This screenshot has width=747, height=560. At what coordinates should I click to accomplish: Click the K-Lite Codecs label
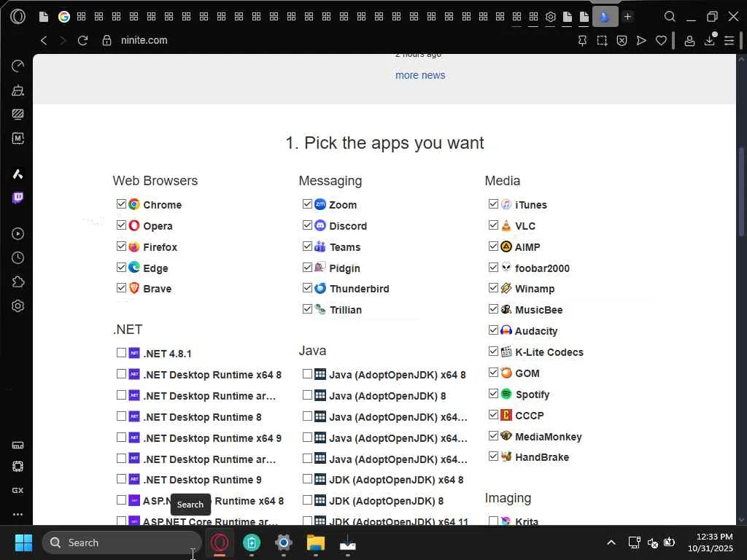click(549, 352)
